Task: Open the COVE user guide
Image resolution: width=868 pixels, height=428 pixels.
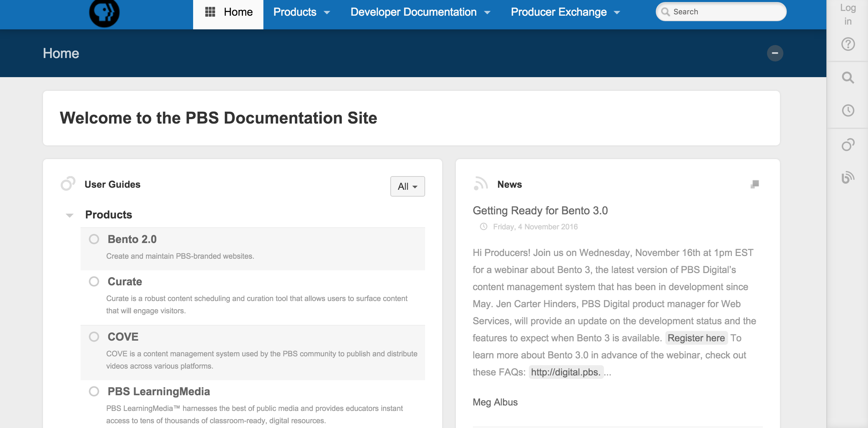Action: (x=123, y=337)
